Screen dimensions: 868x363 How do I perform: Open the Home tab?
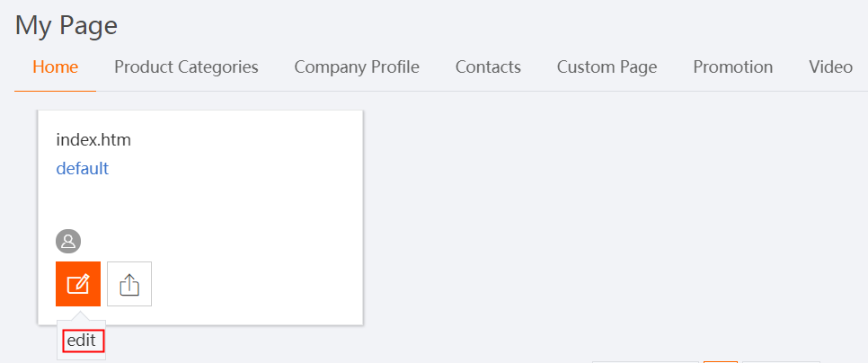coord(56,67)
